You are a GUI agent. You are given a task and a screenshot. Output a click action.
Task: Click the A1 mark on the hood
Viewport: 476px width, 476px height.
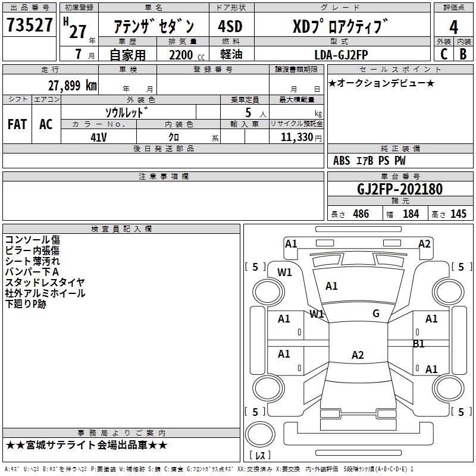(x=331, y=286)
